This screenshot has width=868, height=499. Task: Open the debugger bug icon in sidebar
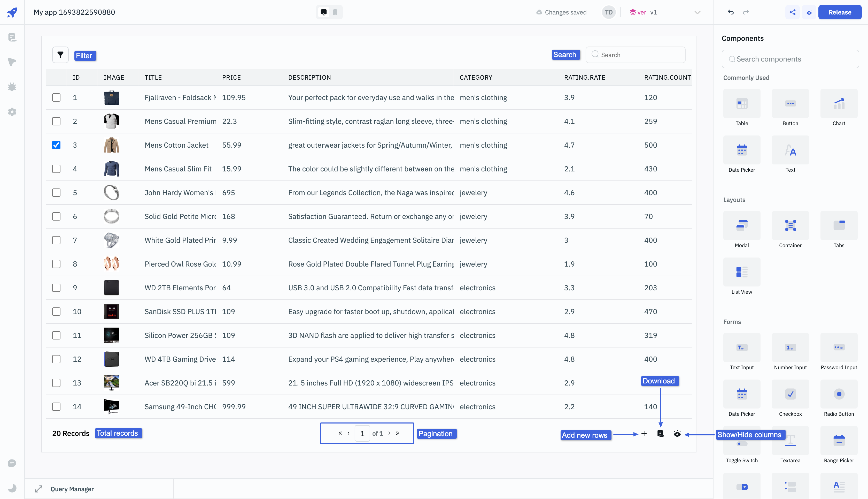point(12,87)
